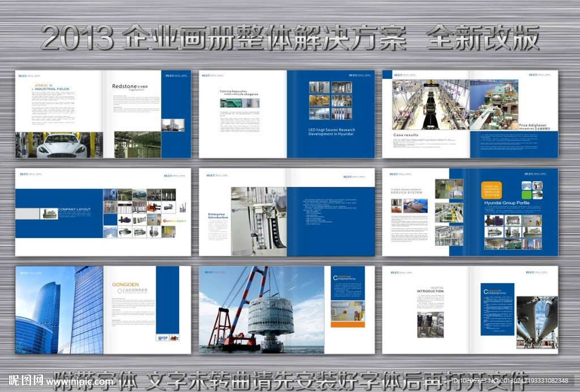
Task: Select the "Hyundai Group Porfile" heading
Action: pyautogui.click(x=507, y=203)
